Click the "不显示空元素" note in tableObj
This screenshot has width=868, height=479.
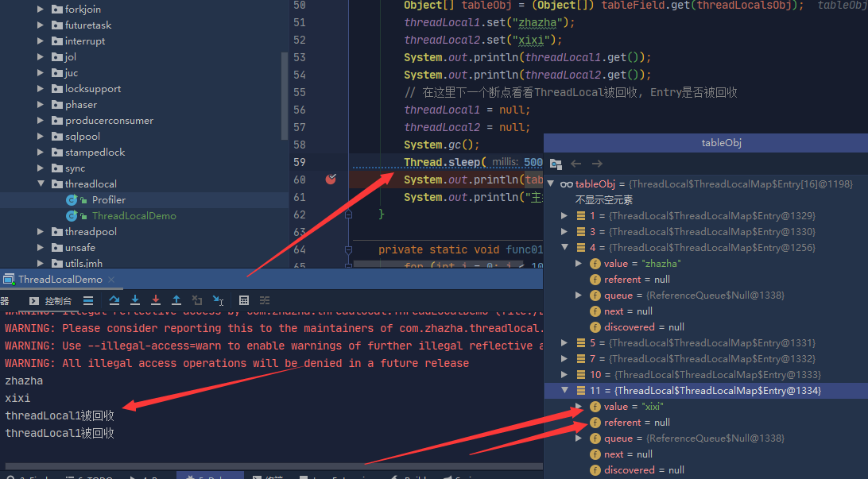(x=603, y=199)
